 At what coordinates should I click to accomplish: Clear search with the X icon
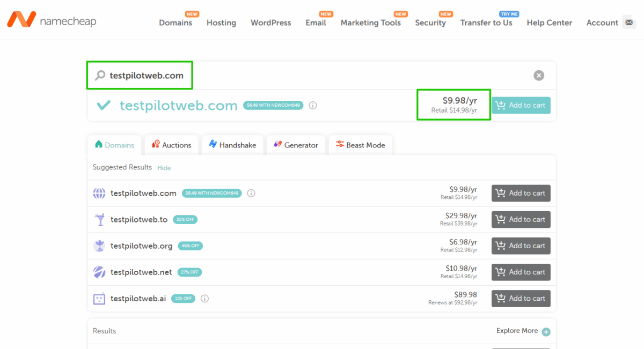tap(539, 76)
